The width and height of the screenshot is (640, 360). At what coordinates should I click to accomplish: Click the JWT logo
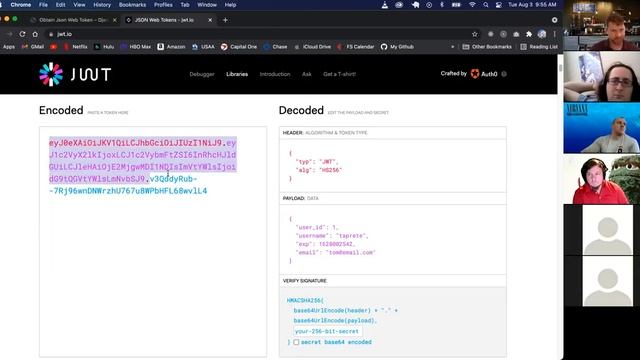pos(75,74)
